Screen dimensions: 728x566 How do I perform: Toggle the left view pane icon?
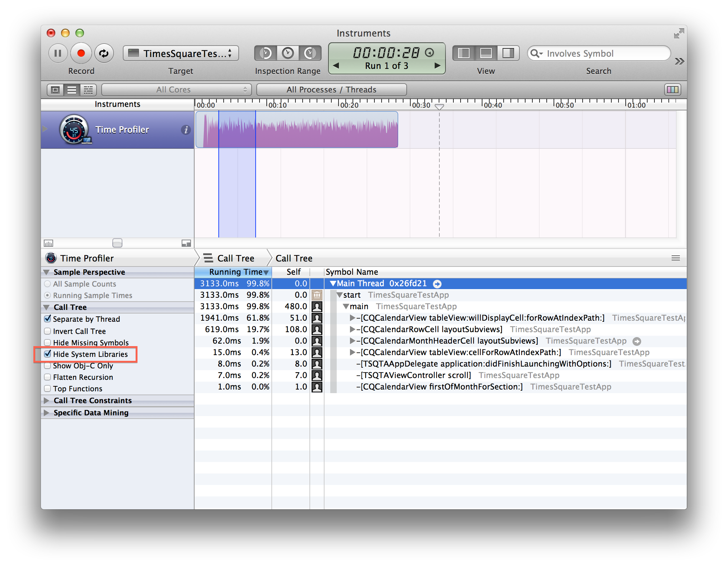pos(464,53)
